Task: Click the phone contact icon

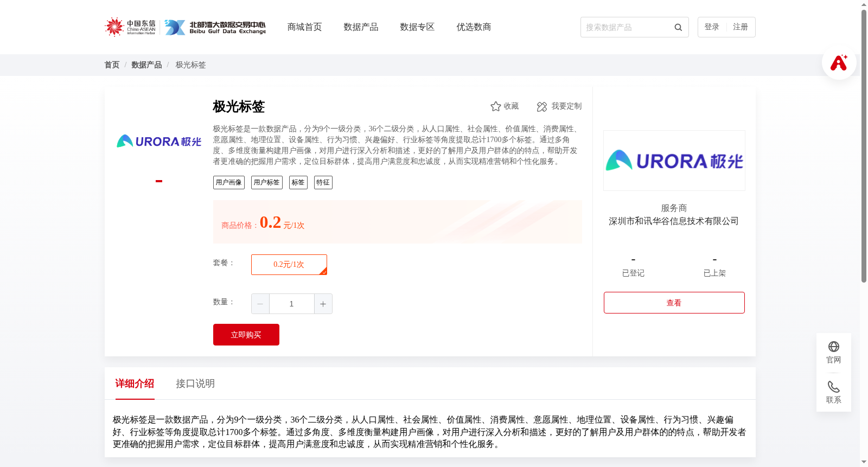Action: coord(834,387)
